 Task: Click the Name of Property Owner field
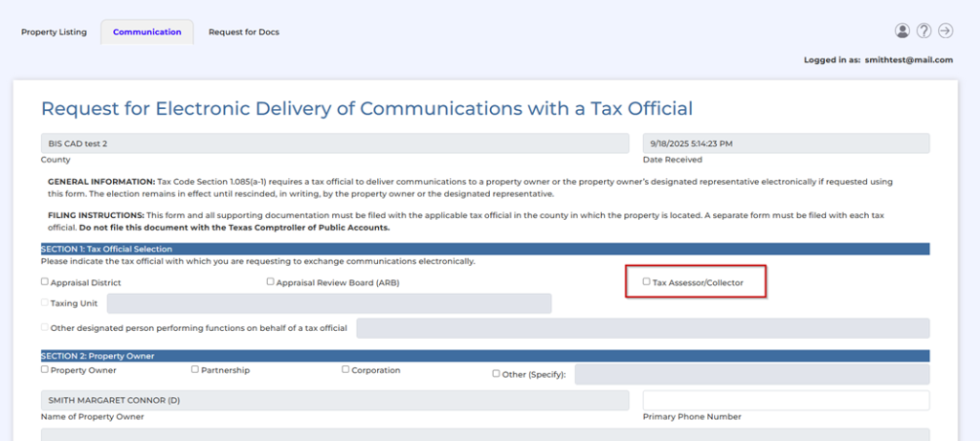pyautogui.click(x=334, y=400)
